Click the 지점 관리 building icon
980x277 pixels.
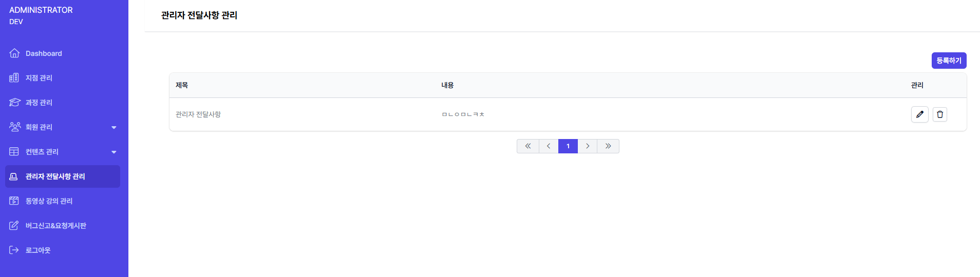click(x=14, y=78)
